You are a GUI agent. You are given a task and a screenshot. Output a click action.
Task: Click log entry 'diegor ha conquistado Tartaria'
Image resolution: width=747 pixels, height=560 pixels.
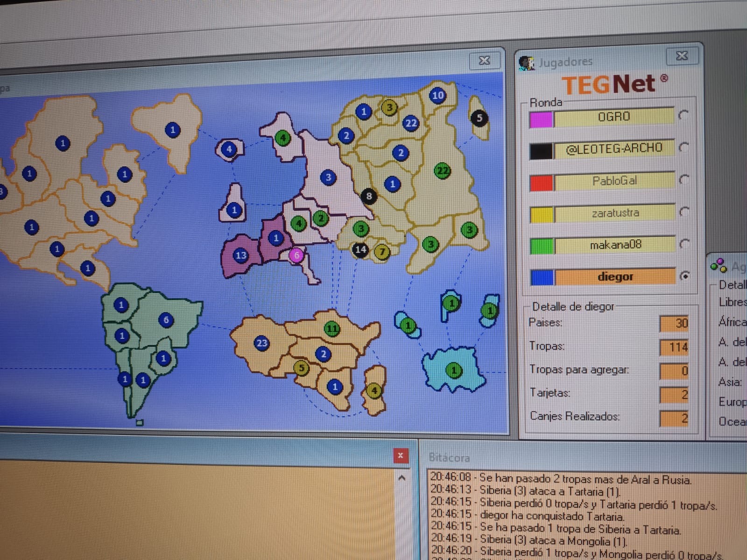tap(551, 517)
